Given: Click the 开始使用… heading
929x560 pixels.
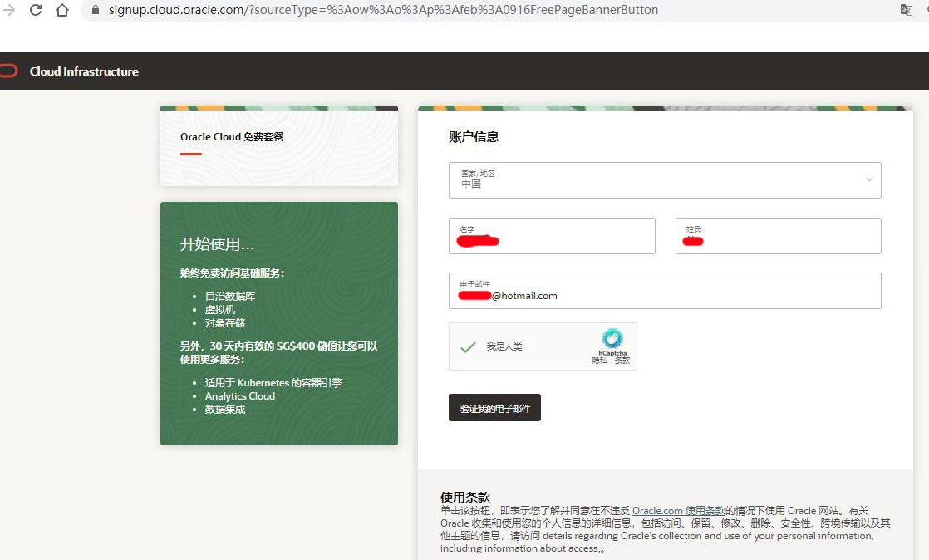Looking at the screenshot, I should (x=217, y=243).
